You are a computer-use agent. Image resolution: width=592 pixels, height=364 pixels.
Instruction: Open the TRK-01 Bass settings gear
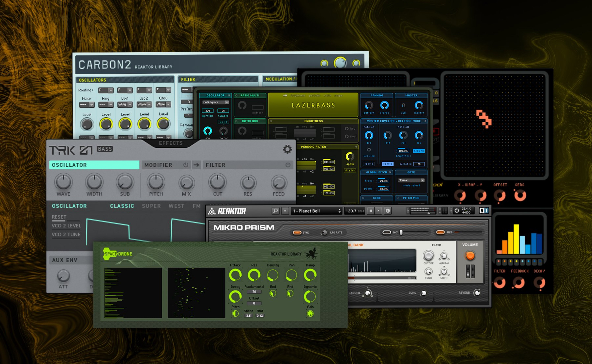pos(287,149)
